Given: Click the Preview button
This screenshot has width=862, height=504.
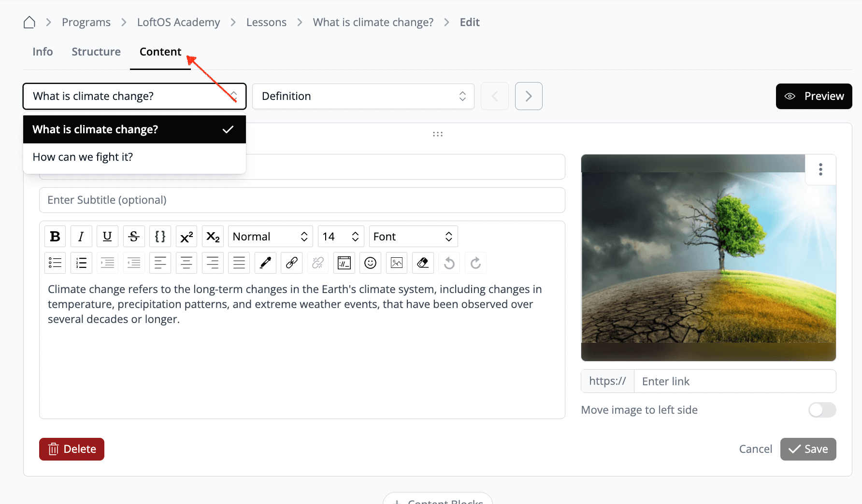Looking at the screenshot, I should 814,96.
